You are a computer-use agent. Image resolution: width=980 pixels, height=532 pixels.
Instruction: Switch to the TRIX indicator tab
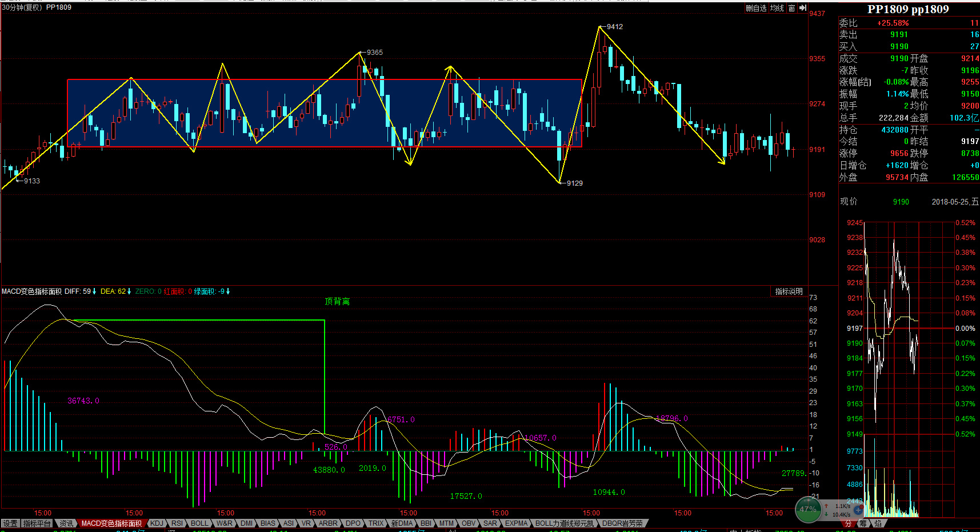376,523
